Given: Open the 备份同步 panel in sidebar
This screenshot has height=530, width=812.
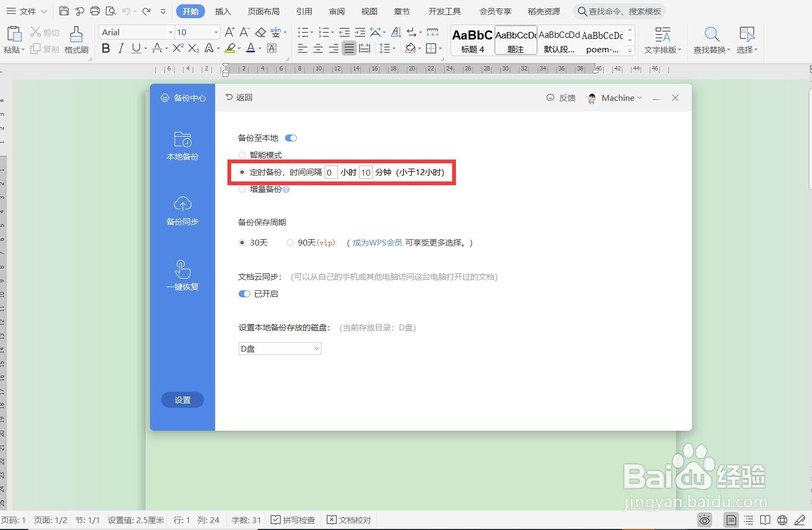Looking at the screenshot, I should pos(182,211).
